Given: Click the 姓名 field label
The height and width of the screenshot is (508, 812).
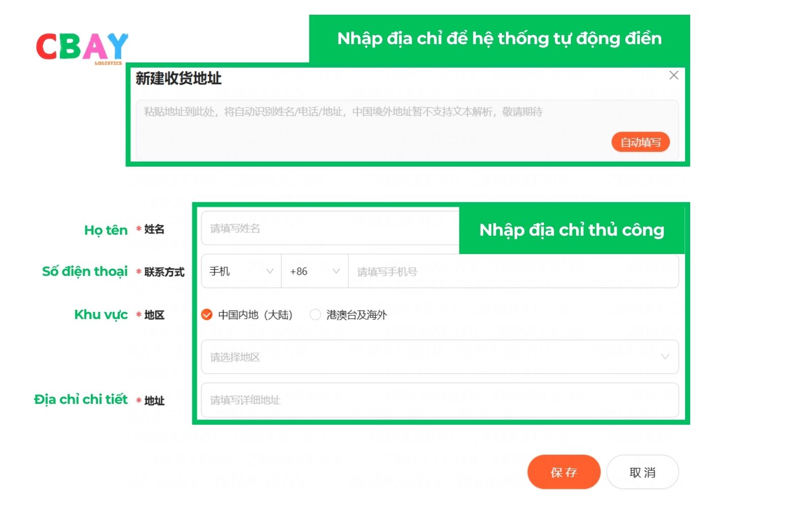Looking at the screenshot, I should tap(154, 229).
